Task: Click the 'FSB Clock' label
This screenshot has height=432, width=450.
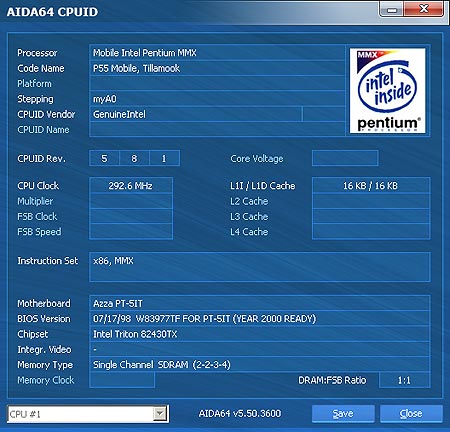Action: 37,216
